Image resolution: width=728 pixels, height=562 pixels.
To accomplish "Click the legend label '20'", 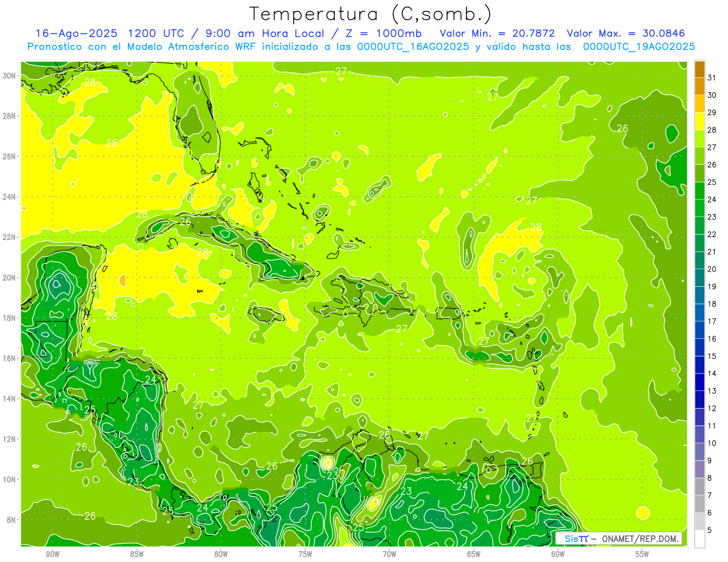I will click(x=712, y=269).
